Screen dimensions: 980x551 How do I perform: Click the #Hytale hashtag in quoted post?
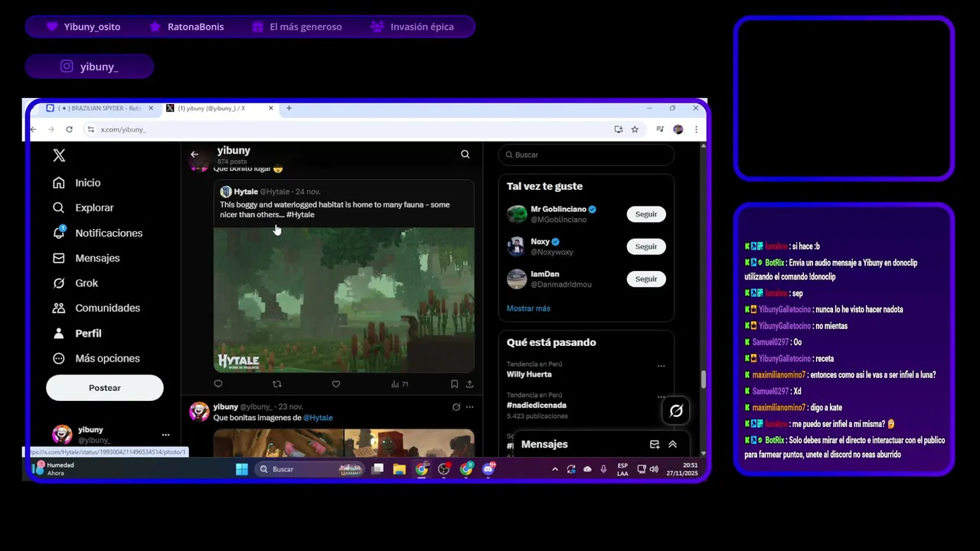point(300,215)
